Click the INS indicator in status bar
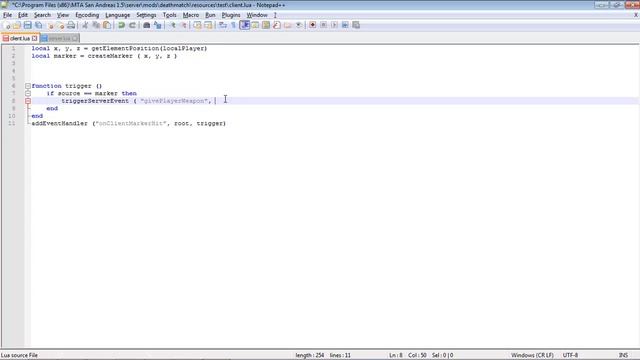The image size is (640, 360). point(623,355)
